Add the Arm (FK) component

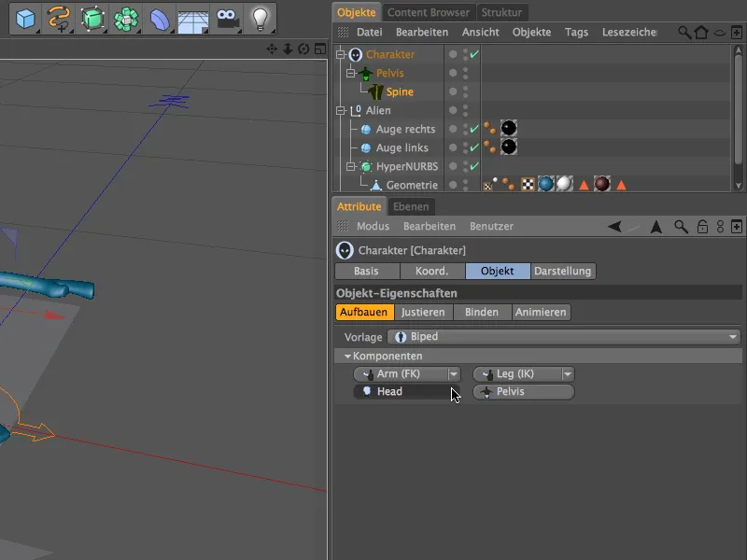401,374
